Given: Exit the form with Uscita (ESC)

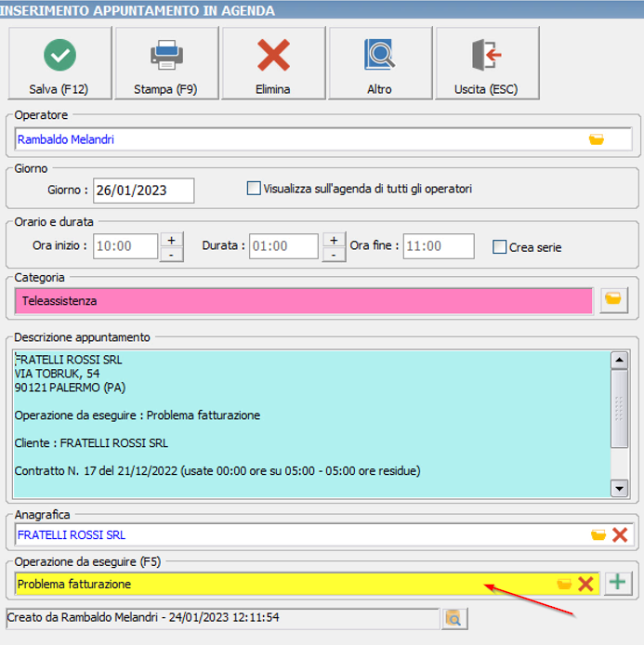Looking at the screenshot, I should [x=487, y=62].
